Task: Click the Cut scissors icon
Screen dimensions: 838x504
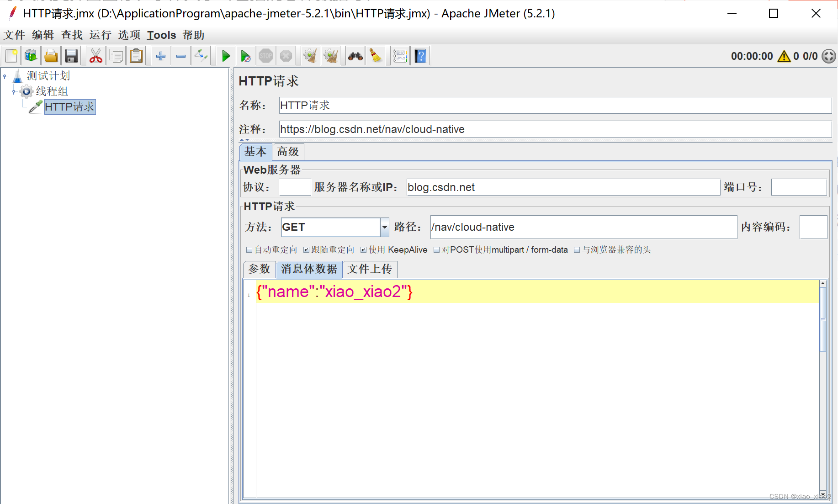Action: click(96, 56)
